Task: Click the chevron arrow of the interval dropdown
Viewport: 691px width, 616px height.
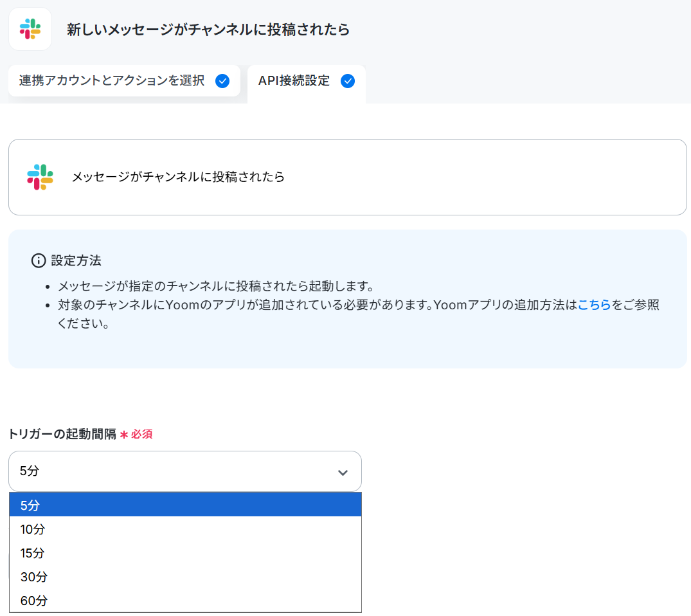Action: (343, 473)
